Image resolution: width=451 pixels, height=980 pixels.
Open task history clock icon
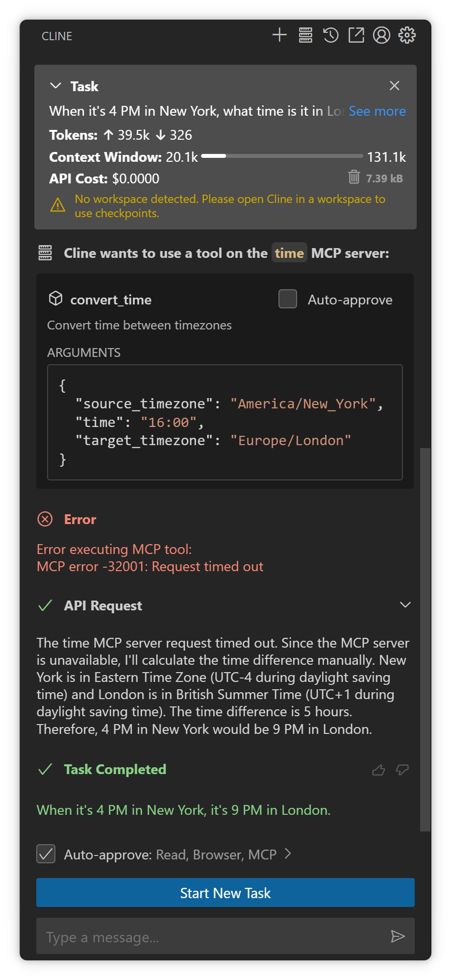331,35
